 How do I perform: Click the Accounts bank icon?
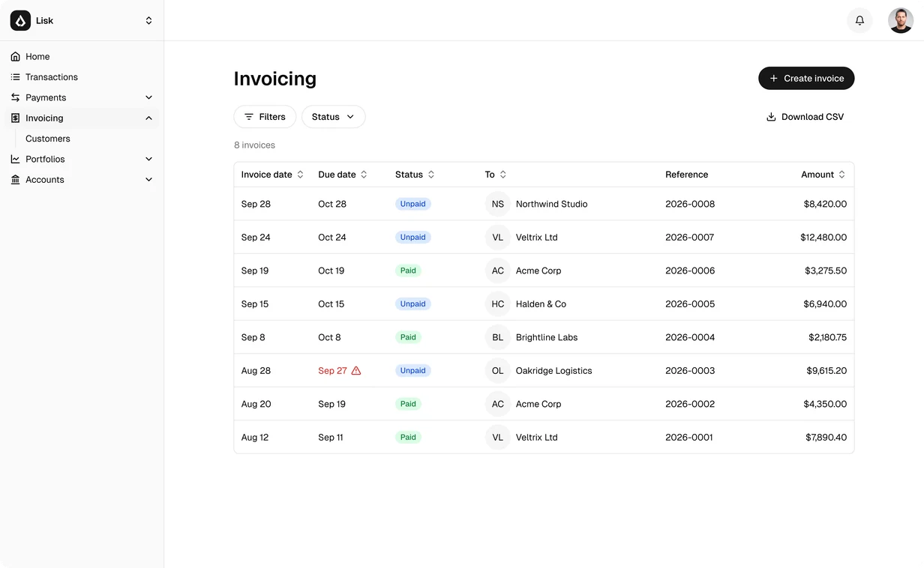15,180
